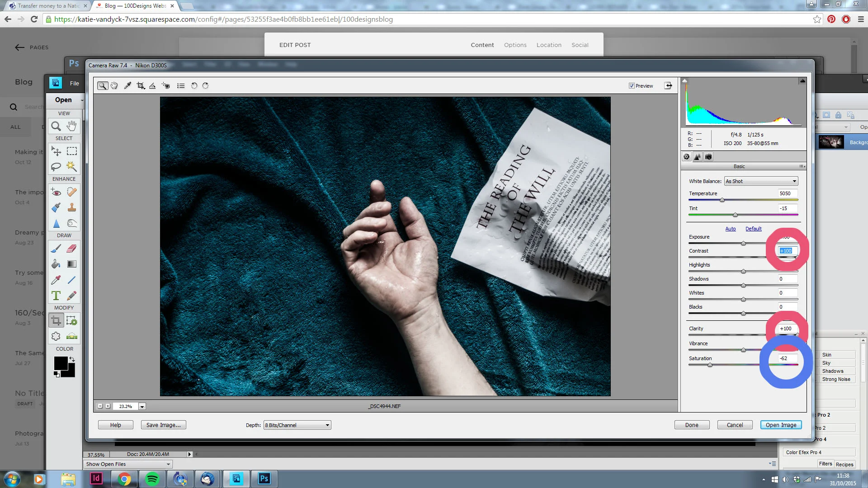Viewport: 868px width, 488px height.
Task: Rotate image 90 degrees clockwise
Action: pyautogui.click(x=206, y=85)
